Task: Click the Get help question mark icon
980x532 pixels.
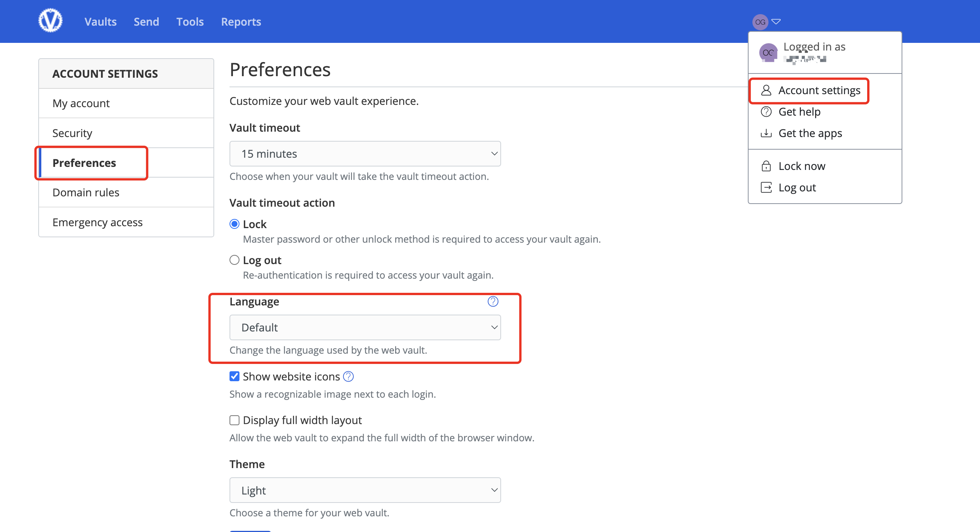Action: (767, 111)
